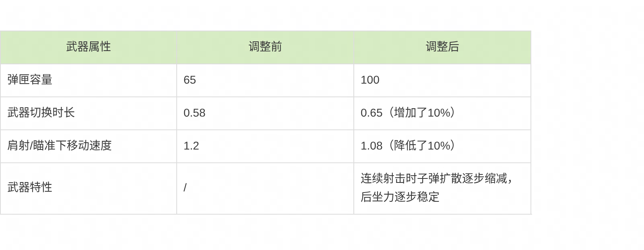This screenshot has height=250, width=644.
Task: Click the line 连续射击时子弹扩散逐步缩减
Action: click(433, 178)
